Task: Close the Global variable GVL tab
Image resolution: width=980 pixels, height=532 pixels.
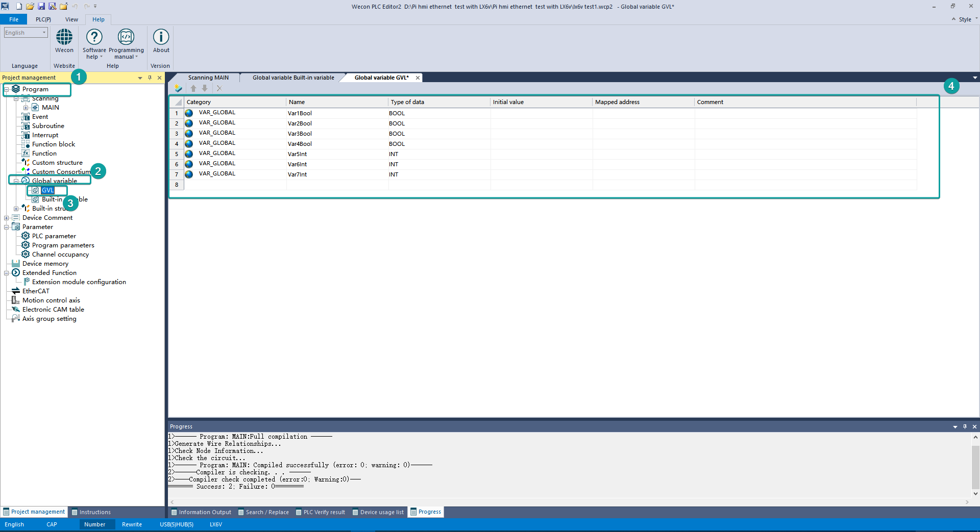Action: pyautogui.click(x=418, y=78)
